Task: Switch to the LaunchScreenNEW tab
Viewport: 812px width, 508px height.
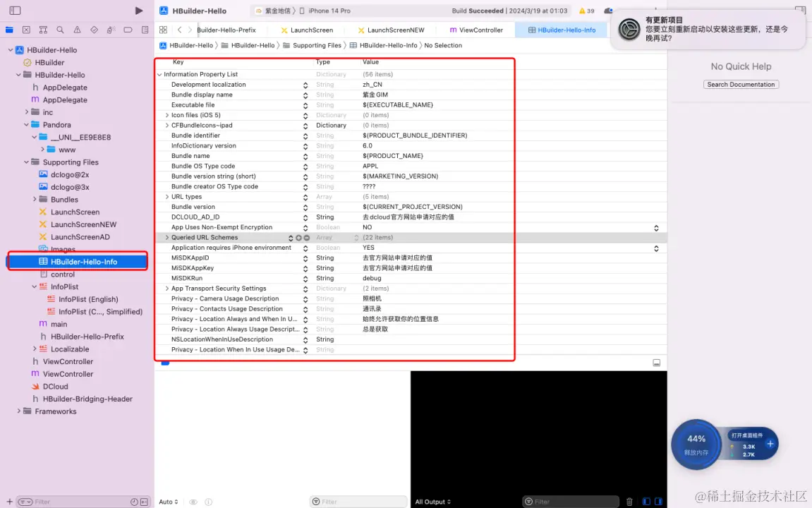Action: 391,30
